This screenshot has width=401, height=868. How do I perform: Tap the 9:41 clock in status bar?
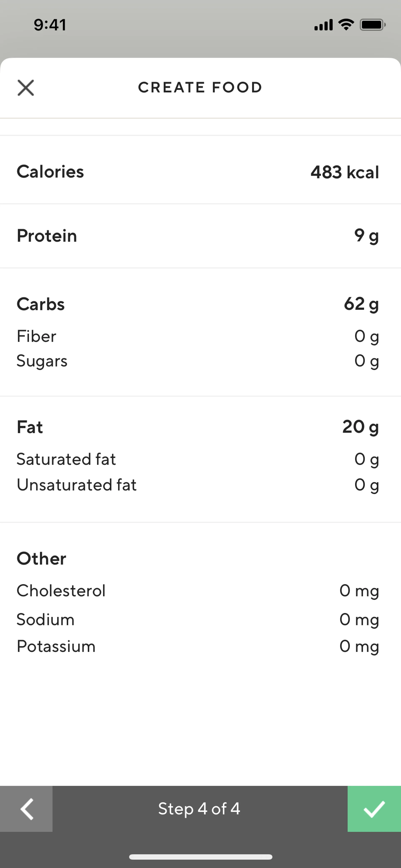pyautogui.click(x=50, y=25)
